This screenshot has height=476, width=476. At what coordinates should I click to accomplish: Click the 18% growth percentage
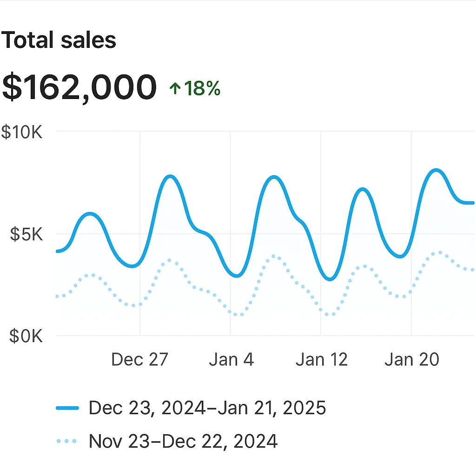pyautogui.click(x=202, y=88)
